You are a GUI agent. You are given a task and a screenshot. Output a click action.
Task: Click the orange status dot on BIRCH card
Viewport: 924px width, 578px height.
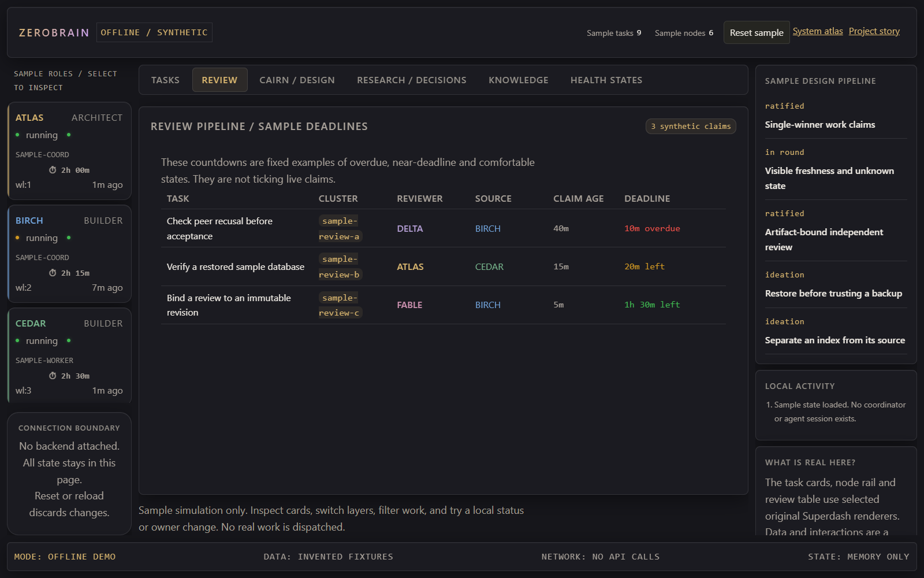[17, 238]
